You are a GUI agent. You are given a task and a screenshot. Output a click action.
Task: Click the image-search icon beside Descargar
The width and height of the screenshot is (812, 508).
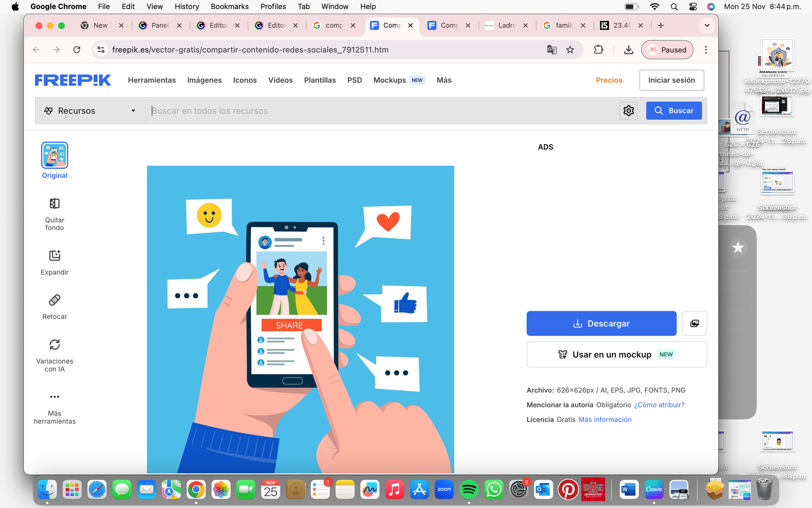point(694,323)
